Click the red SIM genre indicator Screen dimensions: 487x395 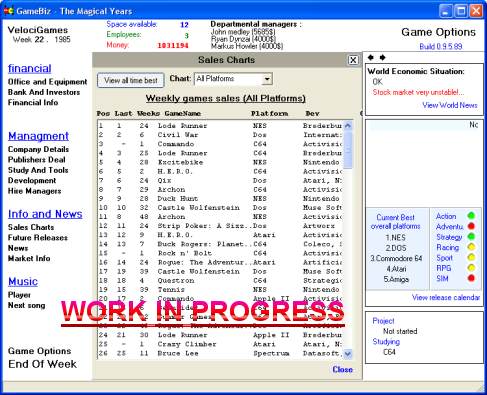(x=471, y=278)
